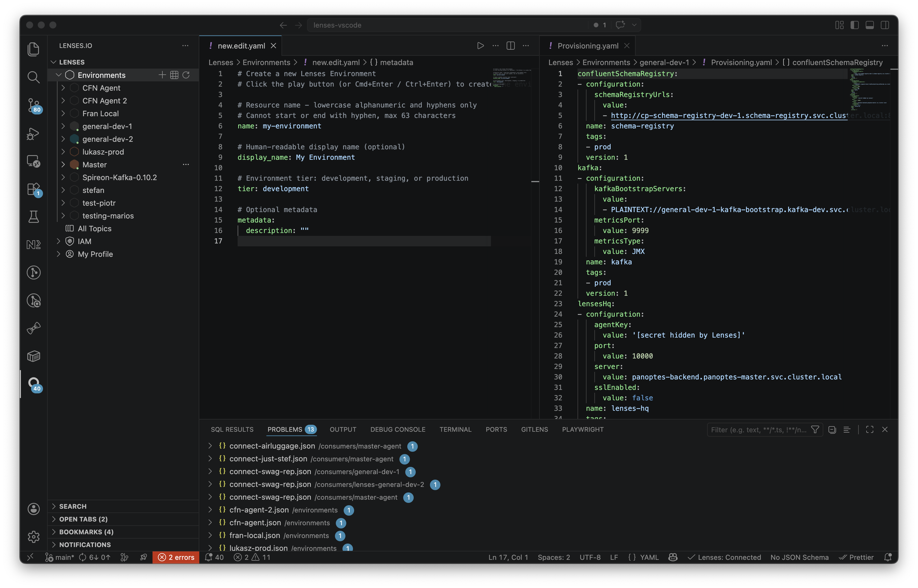Open the Run and Debug view
Screen dimensions: 918x588
click(34, 133)
